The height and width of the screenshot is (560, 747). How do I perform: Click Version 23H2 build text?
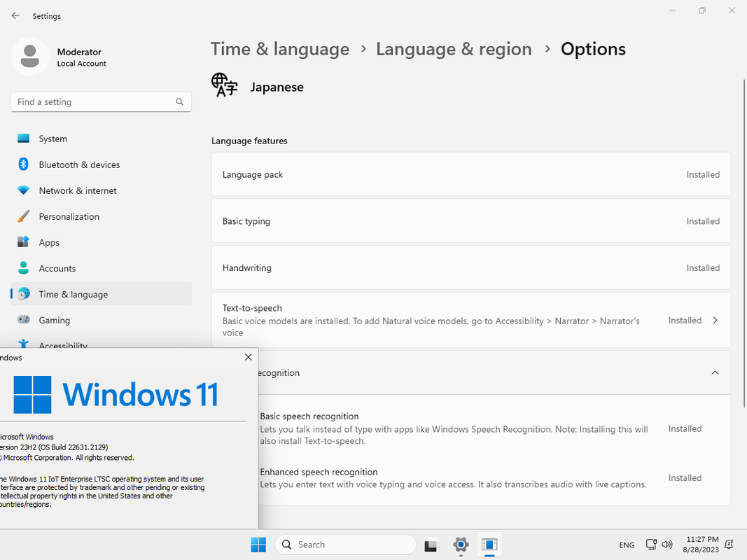[54, 447]
